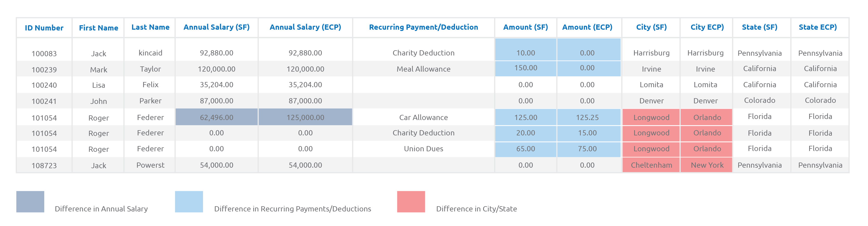
Task: Click ID number 100083 cell
Action: coord(44,54)
